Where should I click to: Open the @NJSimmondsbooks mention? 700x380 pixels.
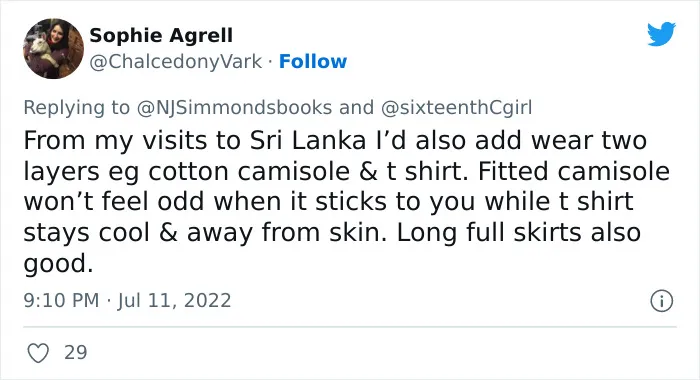tap(234, 108)
